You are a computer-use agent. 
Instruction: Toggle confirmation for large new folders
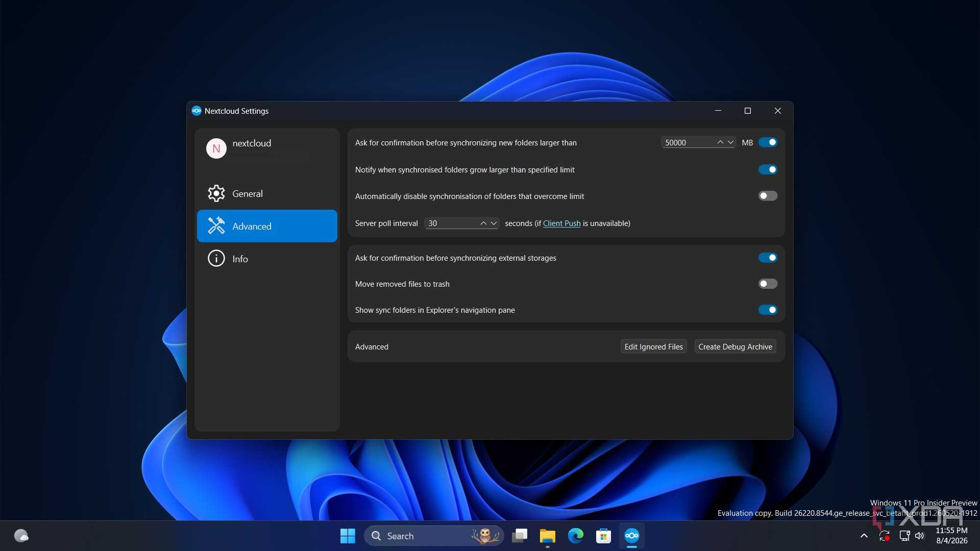(768, 142)
